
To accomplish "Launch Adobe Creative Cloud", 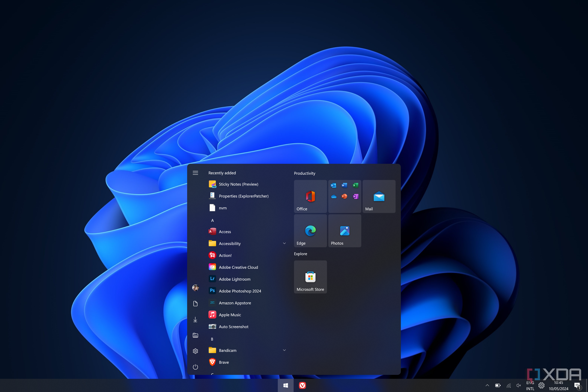I will point(247,267).
